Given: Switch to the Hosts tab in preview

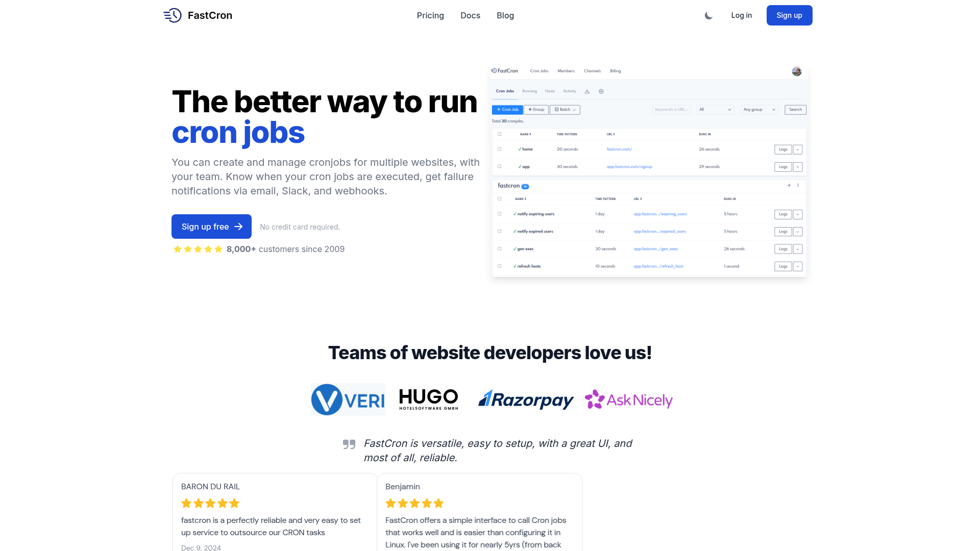Looking at the screenshot, I should point(550,91).
